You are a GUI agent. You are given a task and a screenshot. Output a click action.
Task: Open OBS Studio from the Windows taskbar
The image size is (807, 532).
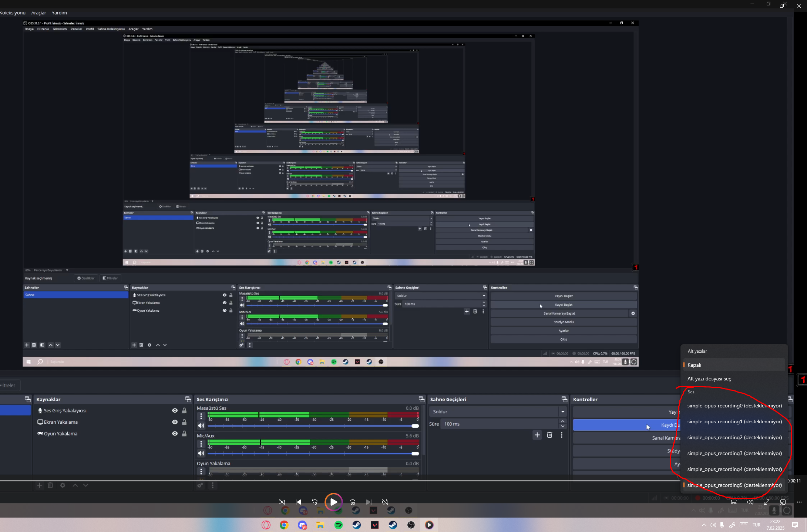(411, 525)
